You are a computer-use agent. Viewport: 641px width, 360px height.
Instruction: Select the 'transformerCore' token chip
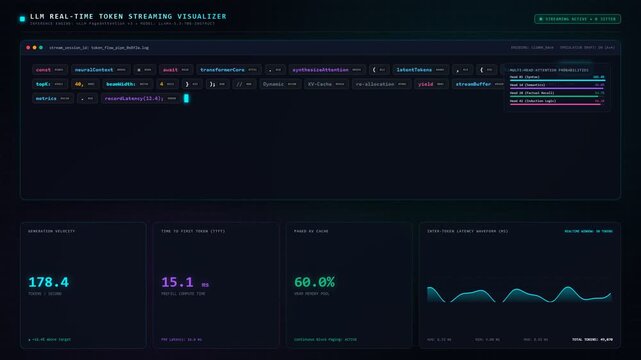[x=229, y=70]
